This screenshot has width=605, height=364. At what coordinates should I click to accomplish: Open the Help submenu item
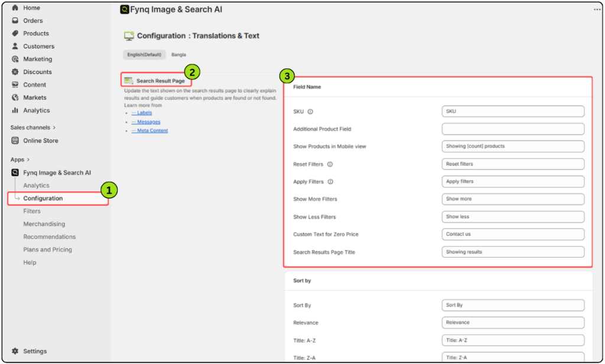(x=30, y=262)
